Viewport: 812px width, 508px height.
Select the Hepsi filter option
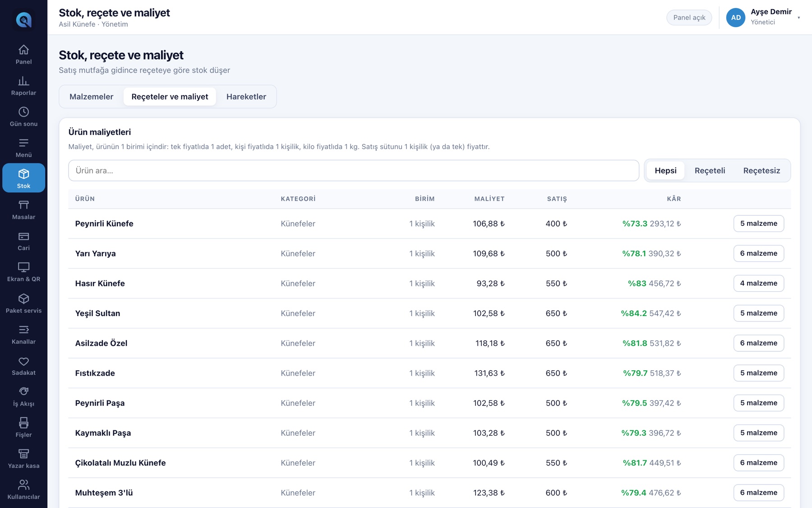tap(665, 171)
